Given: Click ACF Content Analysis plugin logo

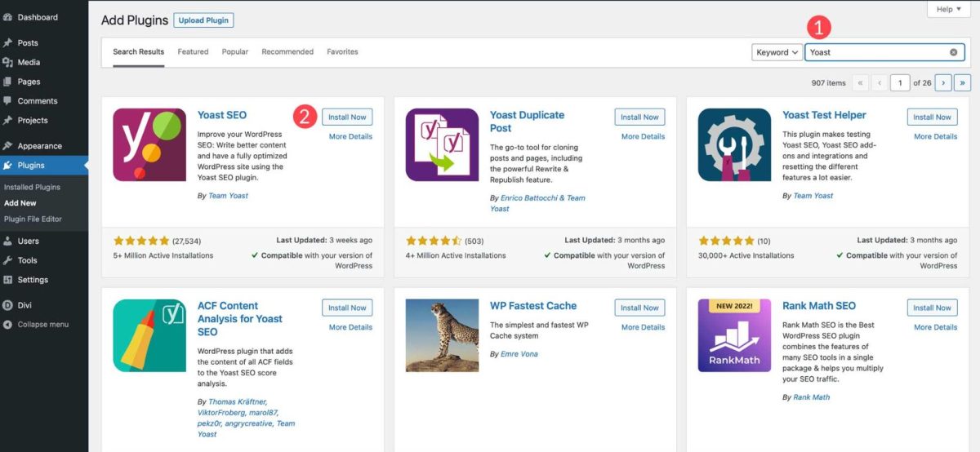Looking at the screenshot, I should click(149, 335).
